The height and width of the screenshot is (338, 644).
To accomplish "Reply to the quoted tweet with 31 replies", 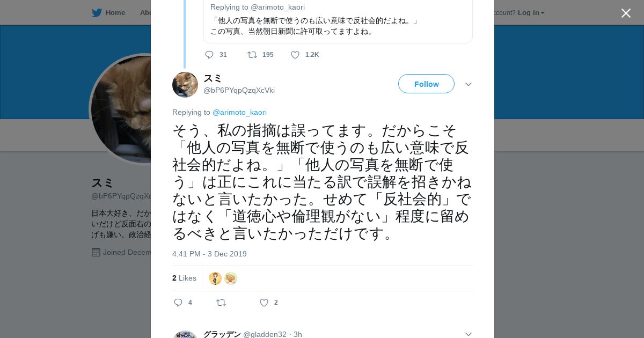I will point(209,55).
